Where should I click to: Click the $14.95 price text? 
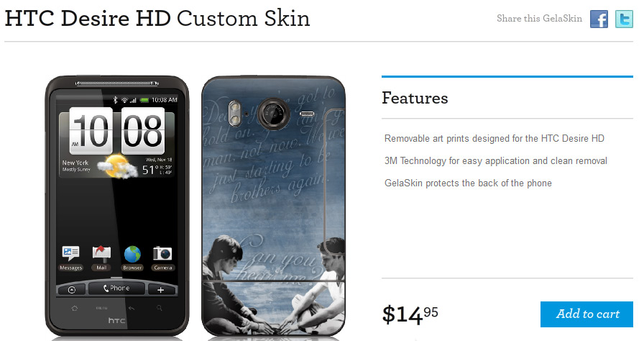410,314
